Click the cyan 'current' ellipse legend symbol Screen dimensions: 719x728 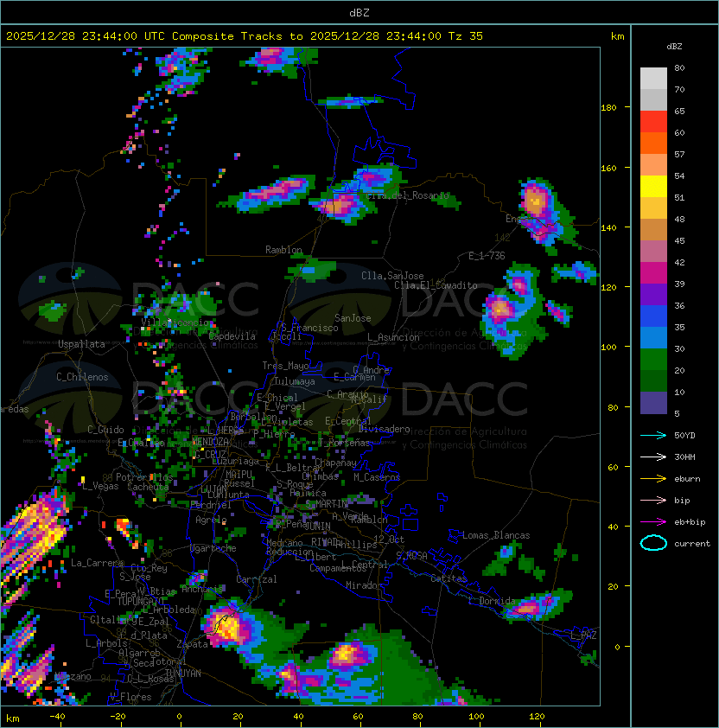click(x=653, y=543)
